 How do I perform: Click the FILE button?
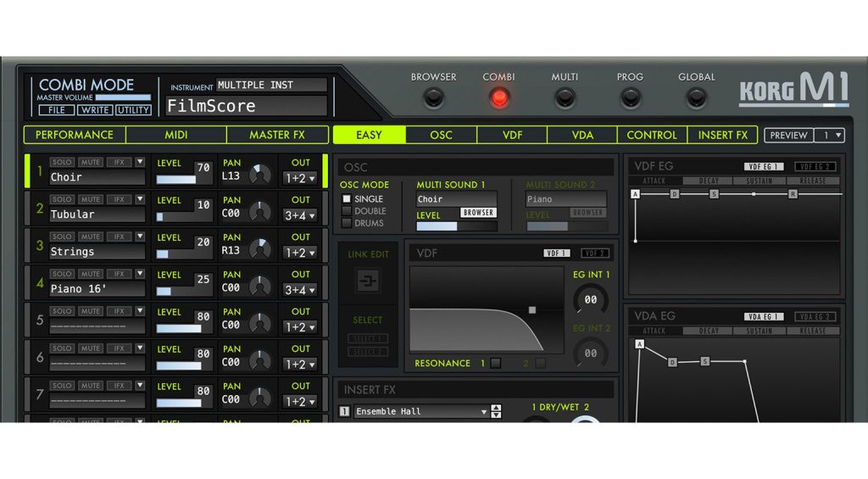click(x=57, y=110)
